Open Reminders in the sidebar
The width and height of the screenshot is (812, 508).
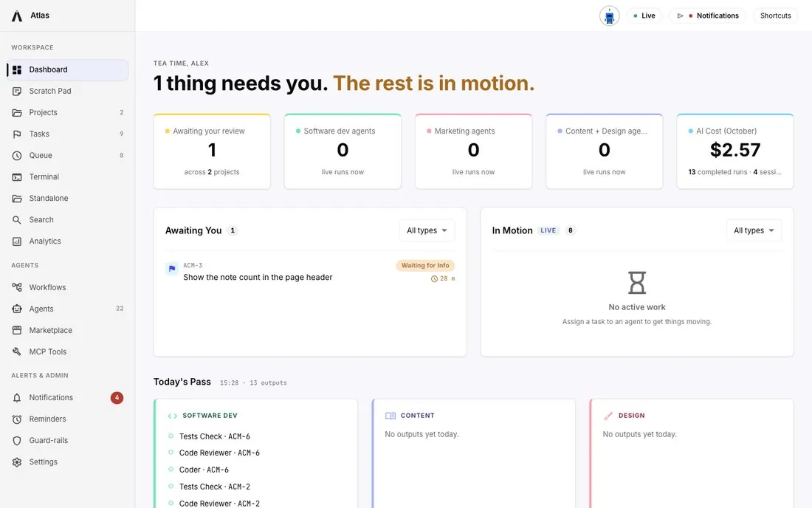pos(68,419)
